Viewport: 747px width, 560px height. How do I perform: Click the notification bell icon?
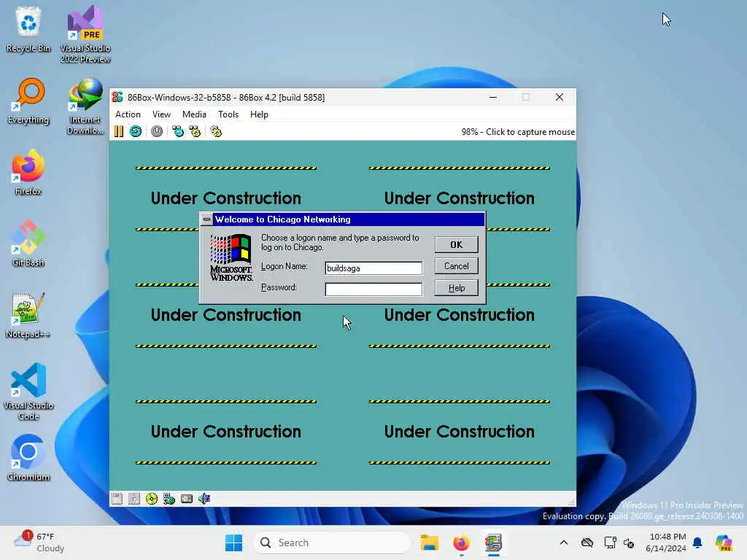[x=697, y=542]
